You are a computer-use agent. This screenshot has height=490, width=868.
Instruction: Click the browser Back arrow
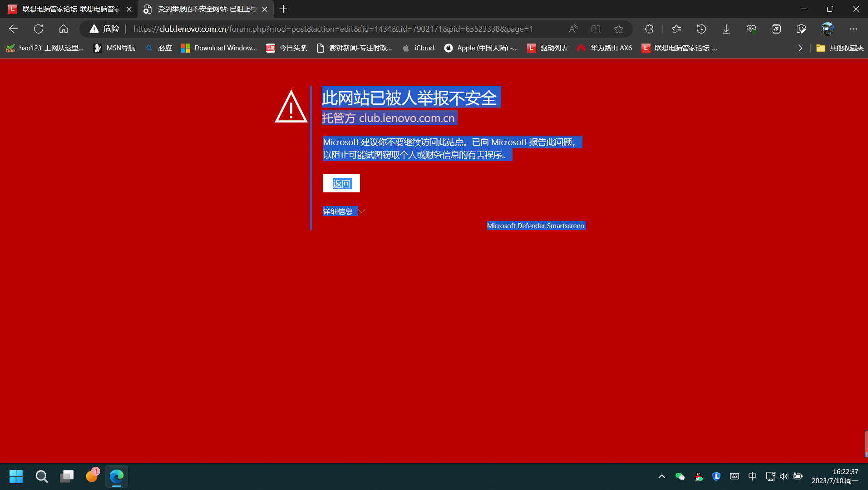(14, 29)
